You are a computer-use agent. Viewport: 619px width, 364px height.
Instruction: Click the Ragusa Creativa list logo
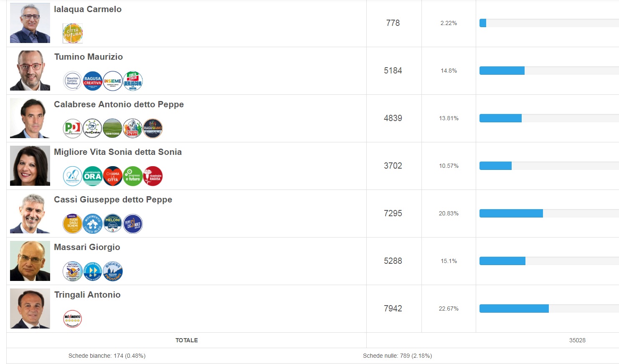click(x=92, y=81)
